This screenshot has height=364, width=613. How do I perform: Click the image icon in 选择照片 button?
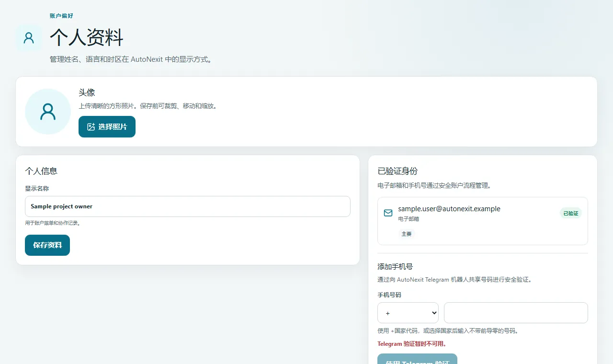point(91,127)
